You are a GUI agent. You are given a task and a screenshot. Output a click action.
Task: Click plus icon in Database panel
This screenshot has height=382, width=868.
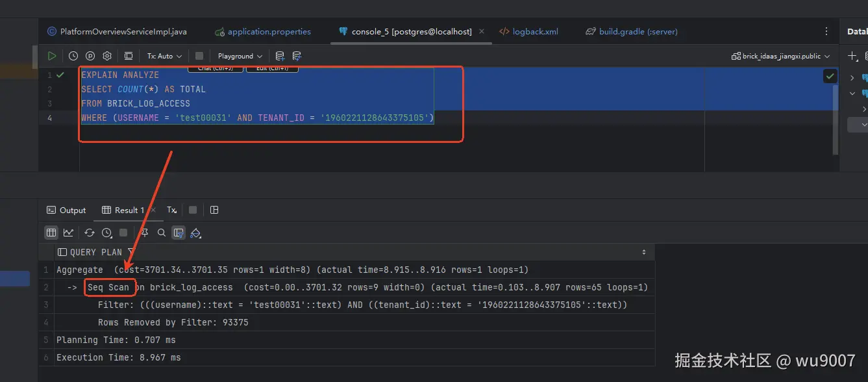point(852,56)
